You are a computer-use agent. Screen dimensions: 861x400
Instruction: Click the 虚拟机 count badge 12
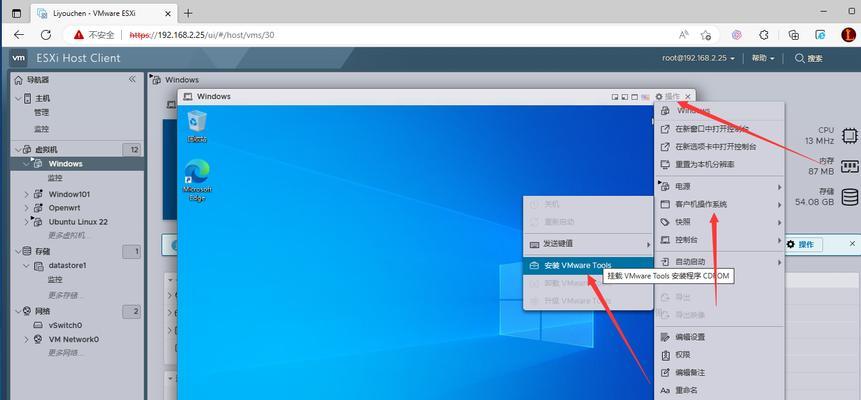point(132,149)
